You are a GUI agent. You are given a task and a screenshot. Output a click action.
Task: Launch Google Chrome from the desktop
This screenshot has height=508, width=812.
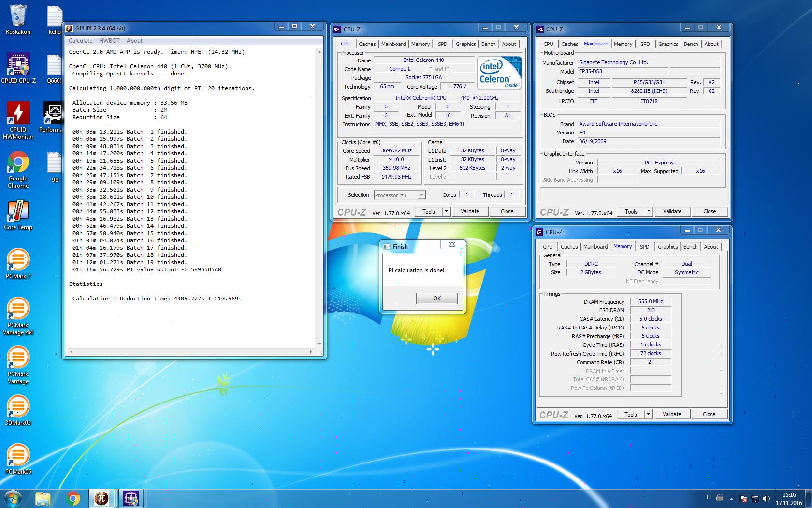tap(18, 169)
